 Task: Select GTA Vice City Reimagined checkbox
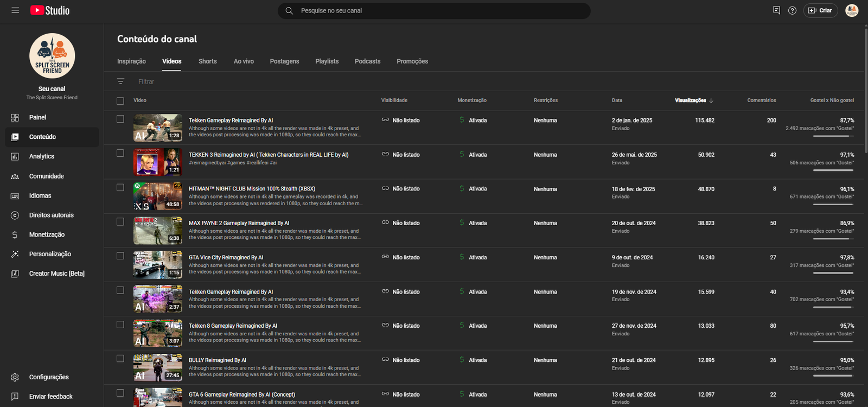(120, 256)
